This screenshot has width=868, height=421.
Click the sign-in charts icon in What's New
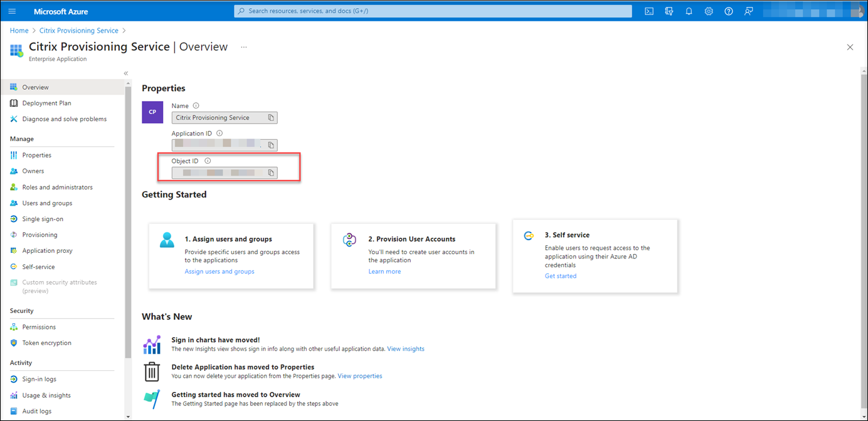pyautogui.click(x=152, y=344)
